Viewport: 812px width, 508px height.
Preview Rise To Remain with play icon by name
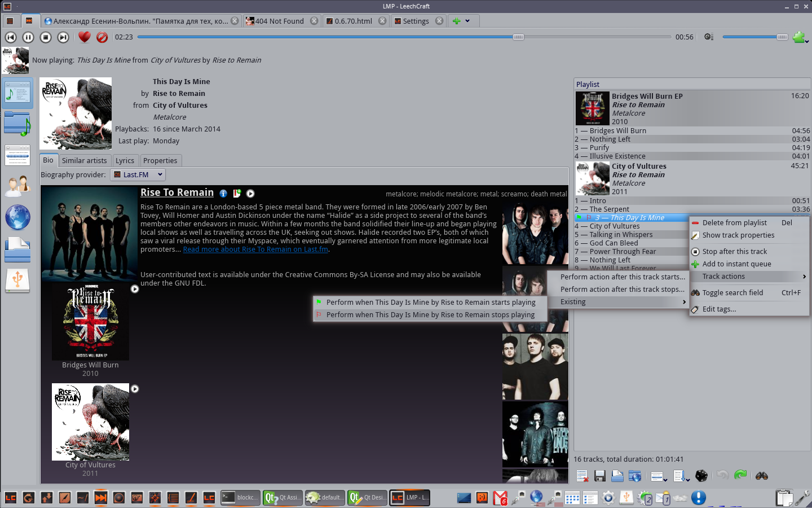(250, 194)
